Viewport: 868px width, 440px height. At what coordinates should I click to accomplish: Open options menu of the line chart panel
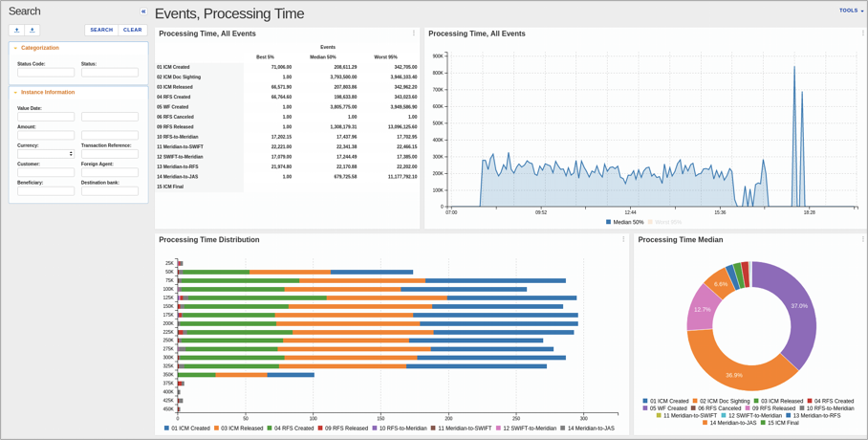coord(863,33)
